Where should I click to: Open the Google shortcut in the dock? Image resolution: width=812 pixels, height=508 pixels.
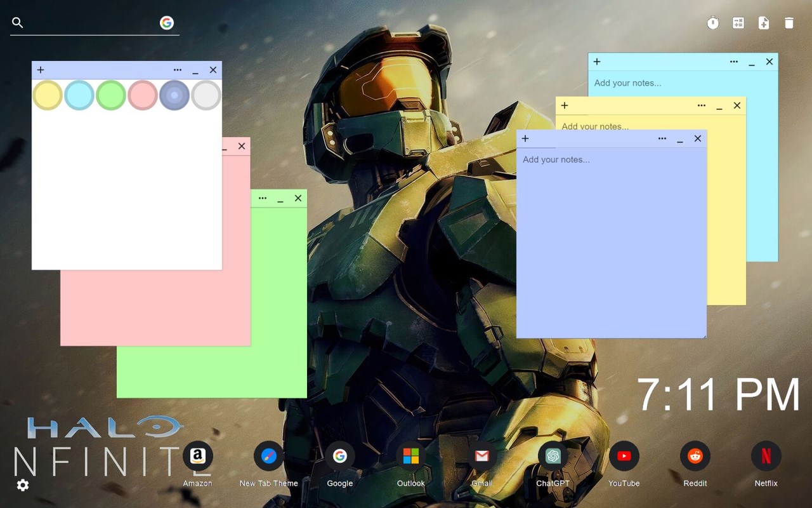coord(340,456)
